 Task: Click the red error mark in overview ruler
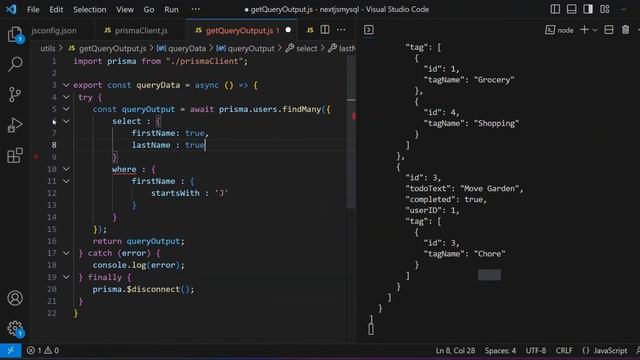click(x=354, y=116)
